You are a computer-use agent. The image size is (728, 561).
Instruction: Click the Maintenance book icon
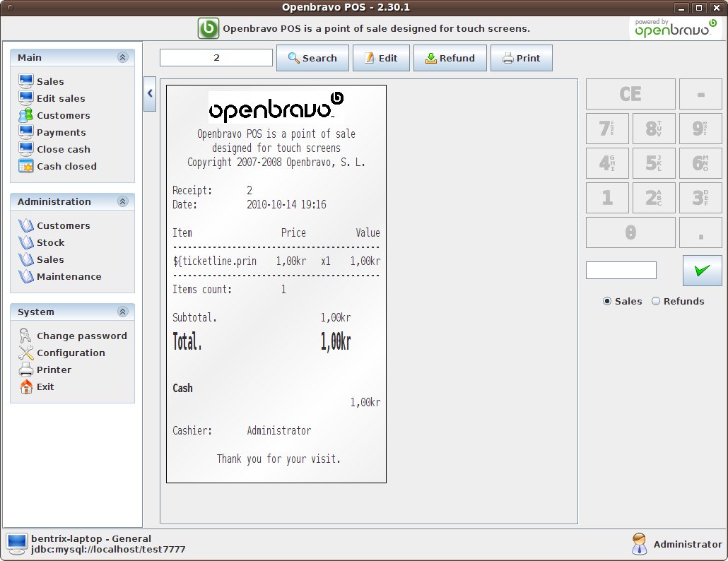(x=26, y=276)
